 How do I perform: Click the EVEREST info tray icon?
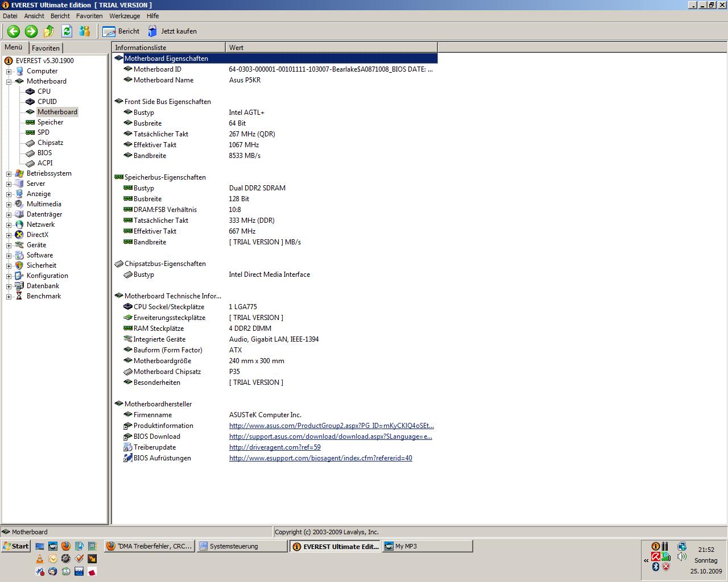pos(655,546)
